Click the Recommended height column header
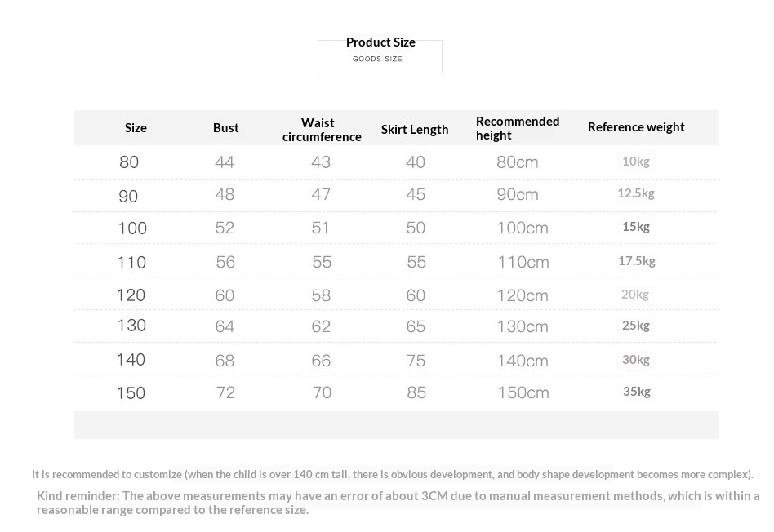 pos(518,128)
